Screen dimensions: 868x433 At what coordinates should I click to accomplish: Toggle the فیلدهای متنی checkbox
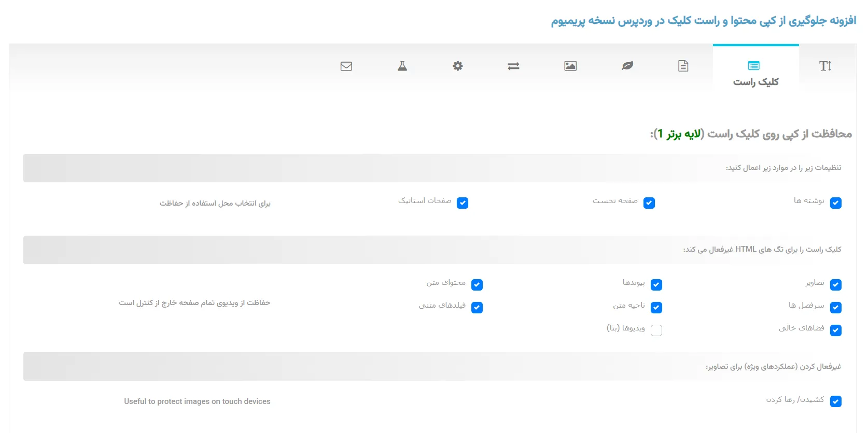477,308
